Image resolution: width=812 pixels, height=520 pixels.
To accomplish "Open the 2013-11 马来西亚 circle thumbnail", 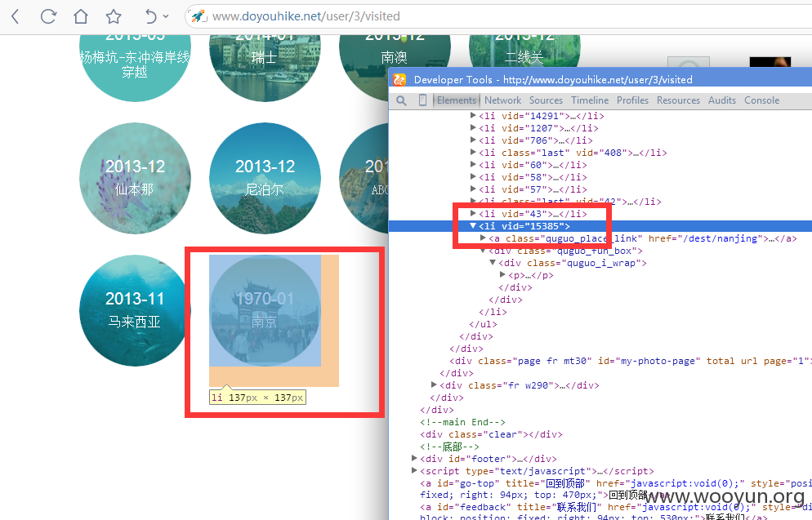I will [134, 310].
